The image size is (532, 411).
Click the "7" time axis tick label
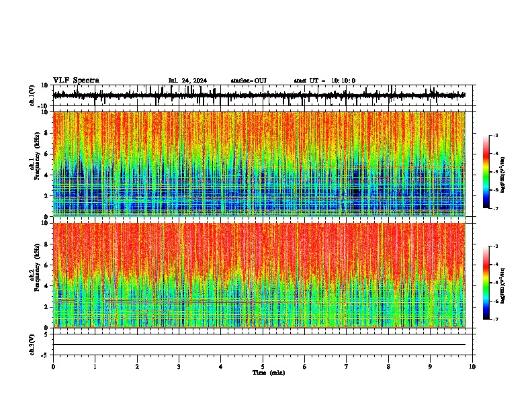[347, 367]
